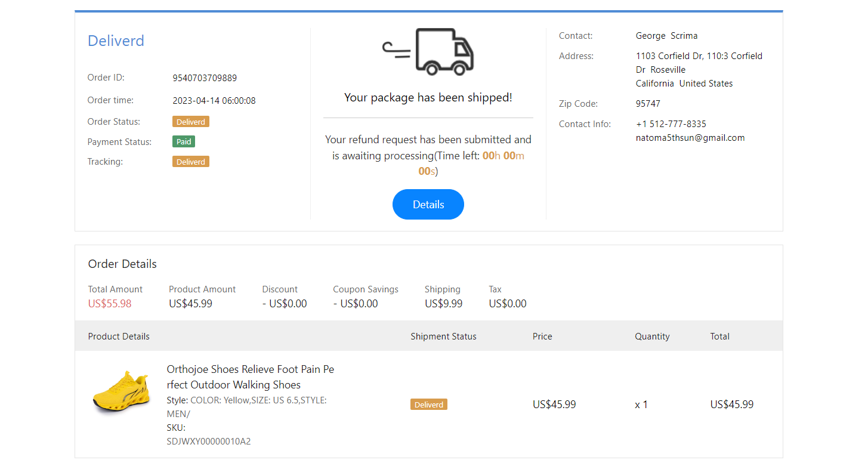Select the SKU code SDJWXY00000010A2
The image size is (868, 463).
tap(209, 442)
